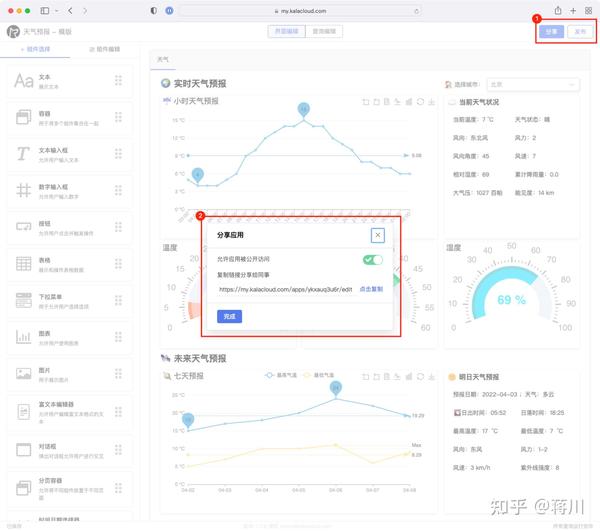This screenshot has height=531, width=600.
Task: Click the drag handle on 容器 row
Action: point(118,117)
